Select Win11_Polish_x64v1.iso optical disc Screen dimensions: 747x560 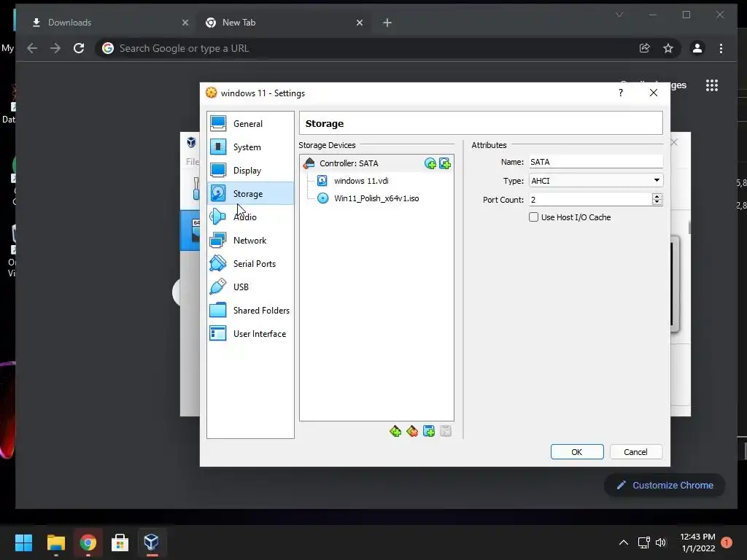376,198
